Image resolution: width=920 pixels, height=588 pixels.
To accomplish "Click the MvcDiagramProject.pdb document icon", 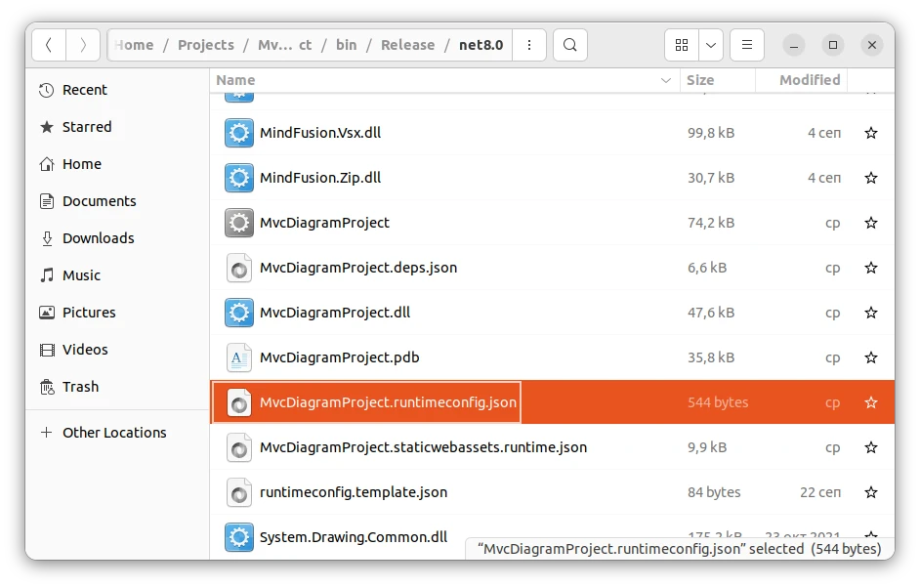I will click(x=238, y=357).
